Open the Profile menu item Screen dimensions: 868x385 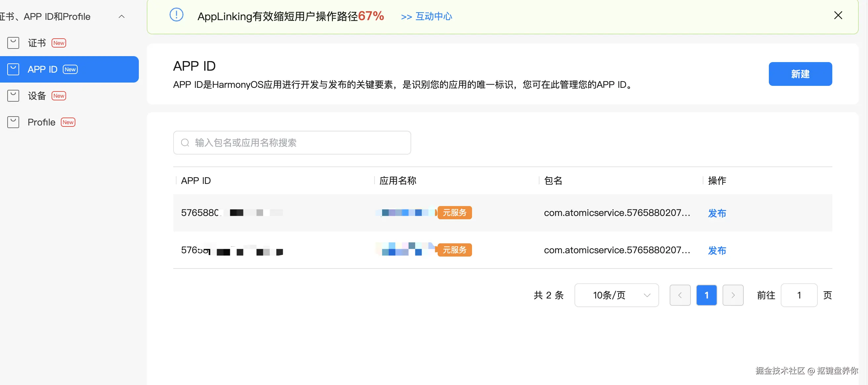[x=41, y=122]
